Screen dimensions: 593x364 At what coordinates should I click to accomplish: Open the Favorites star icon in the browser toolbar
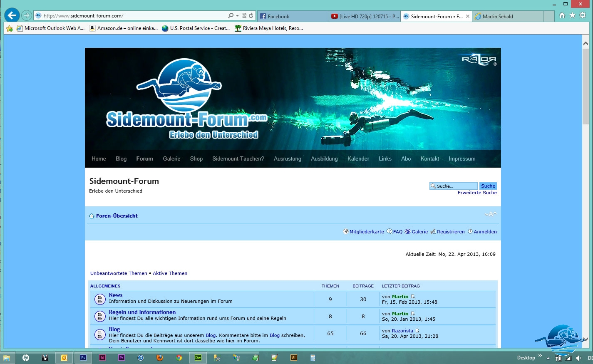(x=572, y=15)
